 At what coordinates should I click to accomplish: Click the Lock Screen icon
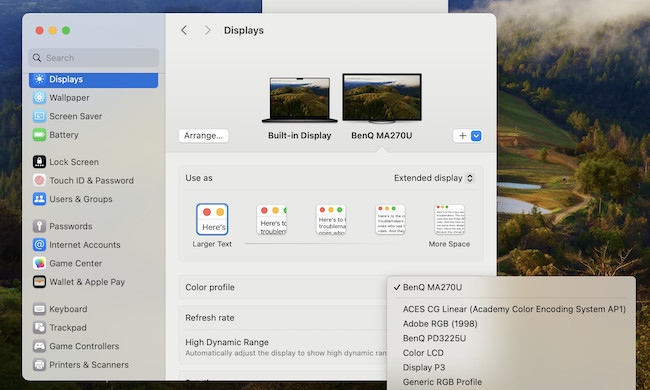point(39,162)
